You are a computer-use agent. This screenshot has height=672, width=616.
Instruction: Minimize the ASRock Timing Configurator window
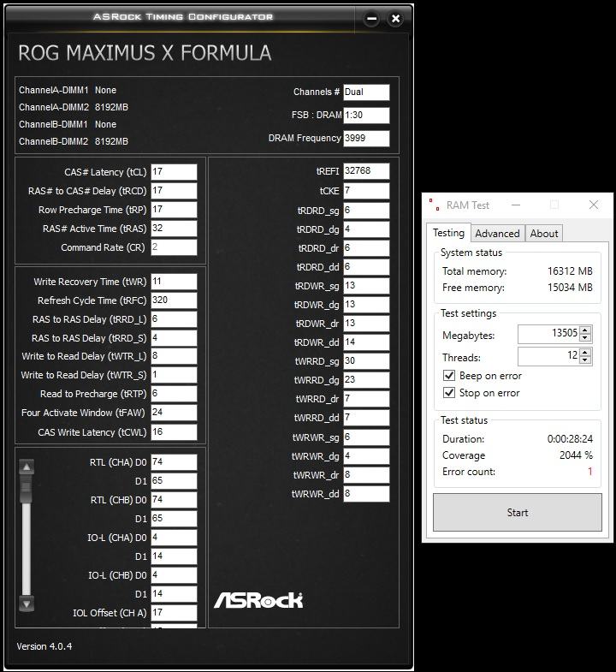tap(371, 19)
